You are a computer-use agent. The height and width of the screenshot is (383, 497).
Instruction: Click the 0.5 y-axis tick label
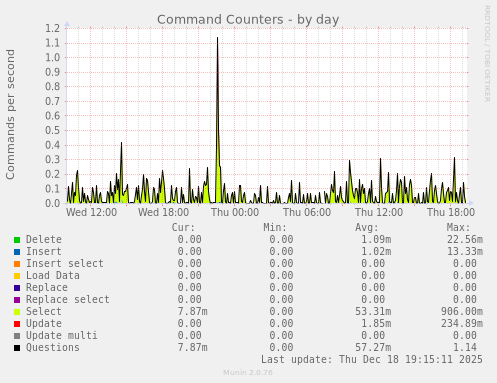(x=53, y=130)
